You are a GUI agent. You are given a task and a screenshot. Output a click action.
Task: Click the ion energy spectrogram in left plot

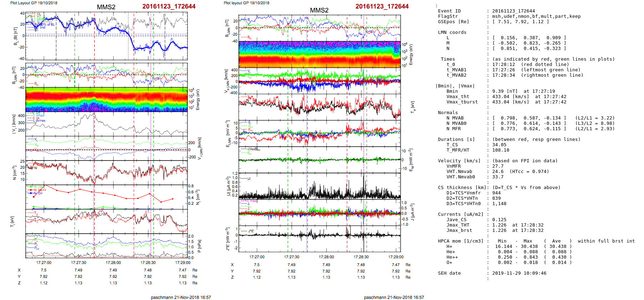[106, 100]
